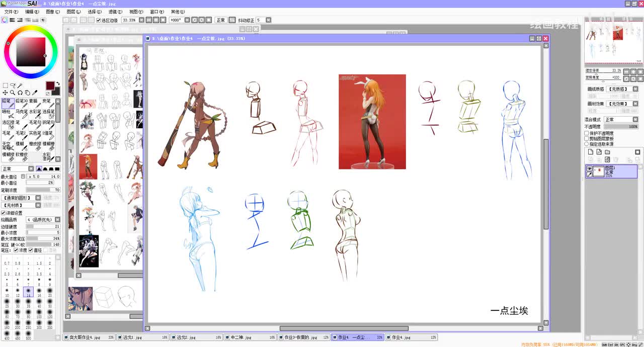Create a new linework layer
This screenshot has height=347, width=644.
[599, 152]
